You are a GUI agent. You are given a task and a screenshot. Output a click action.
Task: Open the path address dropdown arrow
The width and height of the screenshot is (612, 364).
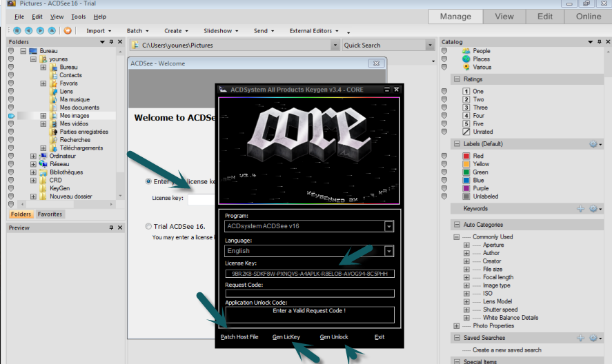[335, 45]
